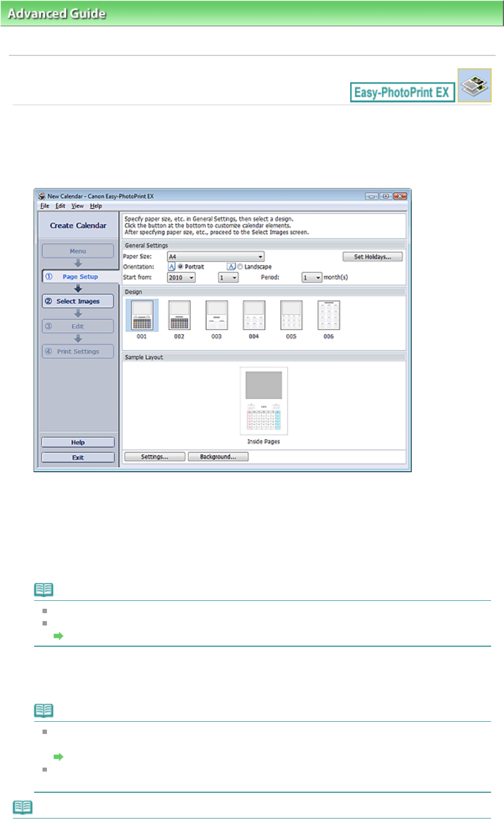Open the Paper Size A4 dropdown
504x823 pixels.
216,257
